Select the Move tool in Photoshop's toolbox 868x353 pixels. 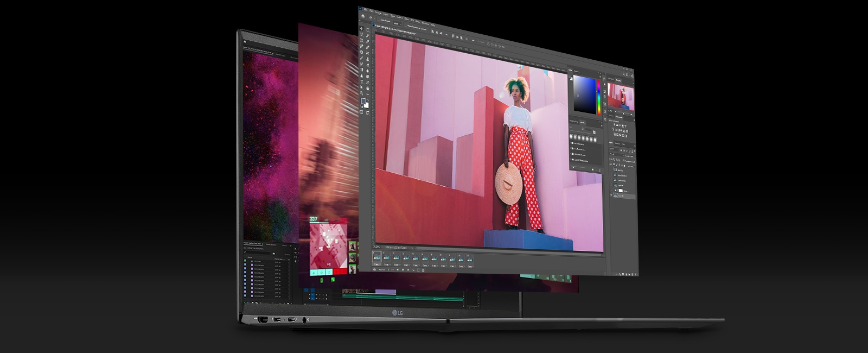[362, 28]
